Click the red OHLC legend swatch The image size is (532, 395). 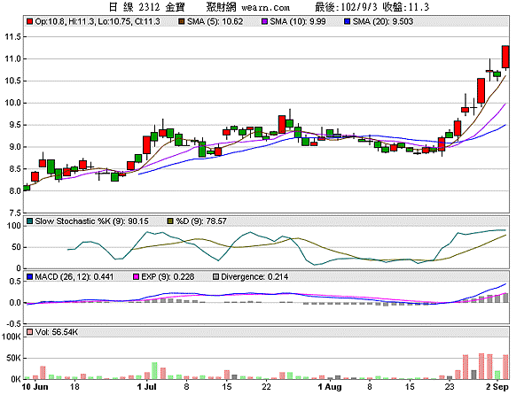point(29,21)
